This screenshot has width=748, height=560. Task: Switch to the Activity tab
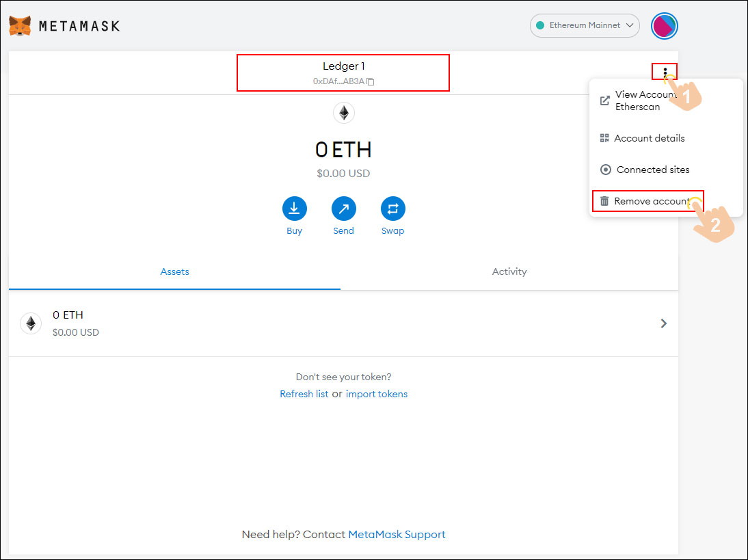(509, 271)
